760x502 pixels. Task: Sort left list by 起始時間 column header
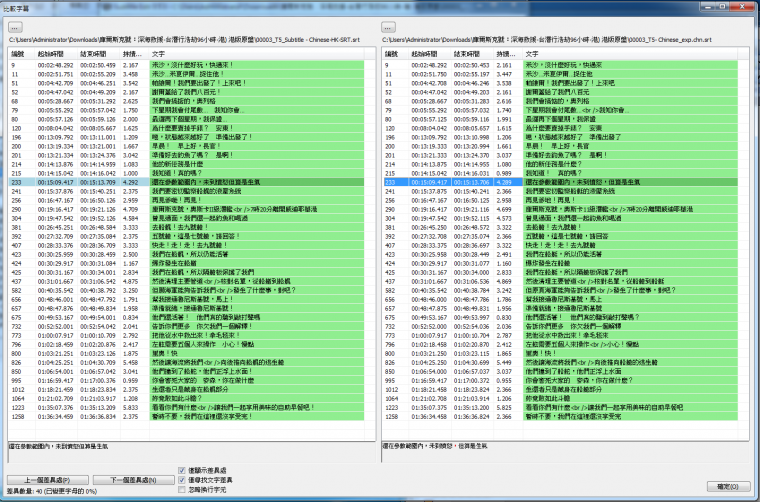(x=56, y=54)
